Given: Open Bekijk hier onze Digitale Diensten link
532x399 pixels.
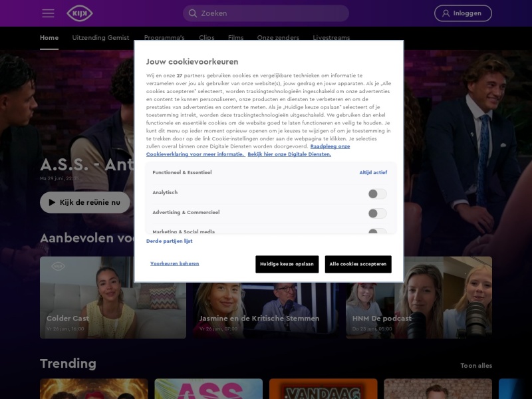Looking at the screenshot, I should tap(289, 154).
